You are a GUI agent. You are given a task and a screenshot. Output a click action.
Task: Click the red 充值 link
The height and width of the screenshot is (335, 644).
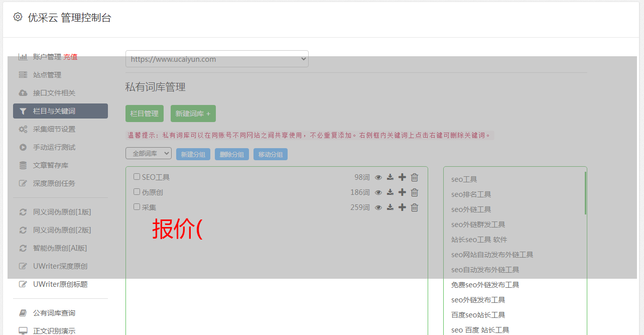tap(71, 57)
